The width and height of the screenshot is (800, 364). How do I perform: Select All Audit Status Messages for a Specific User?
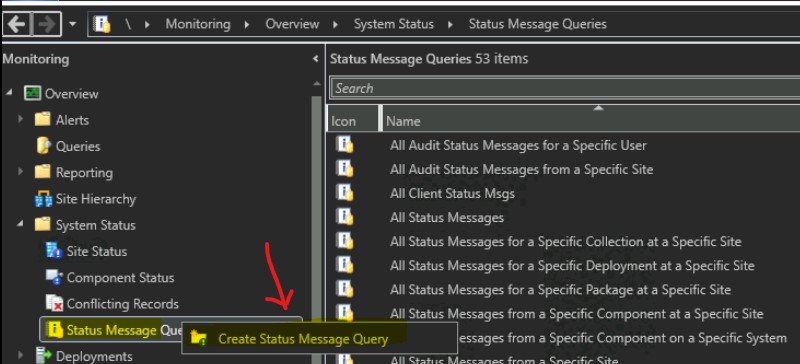pos(518,145)
